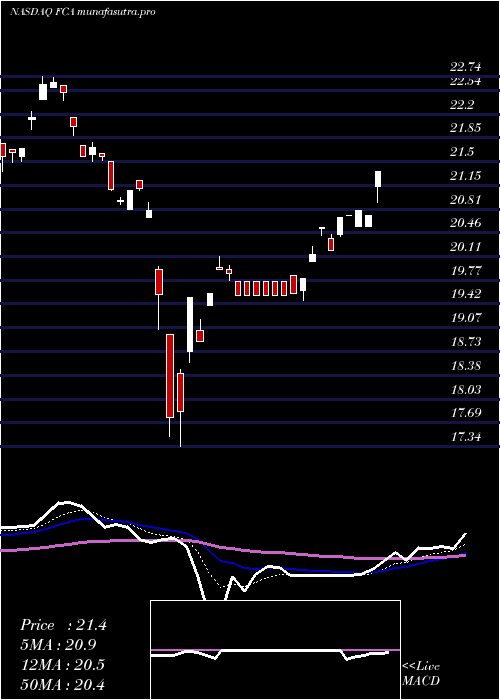Screen dimensions: 500x700
Task: Click the 22.54 price level label
Action: coord(466,82)
